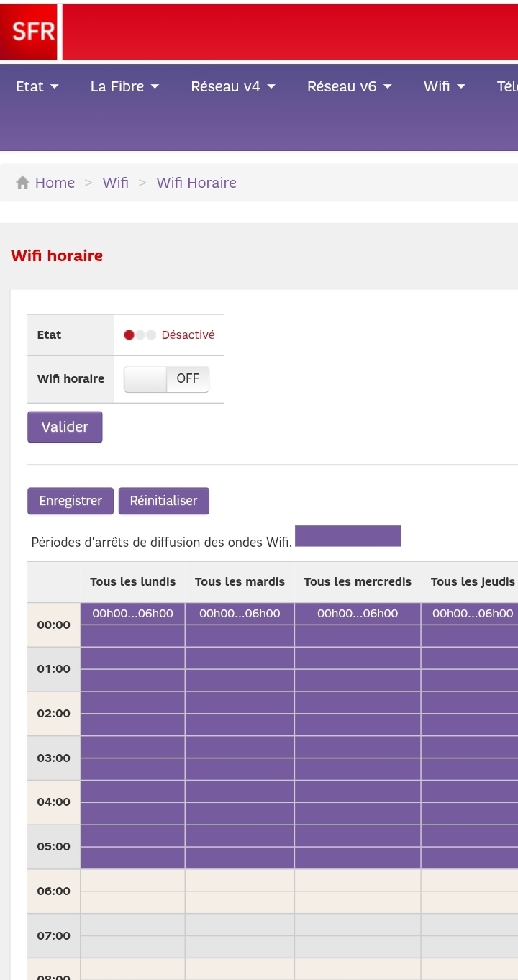Select the Tous les jeudis column header

click(472, 581)
